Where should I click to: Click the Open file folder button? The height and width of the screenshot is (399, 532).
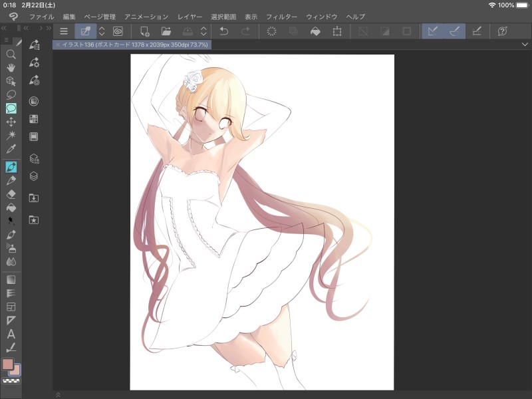(166, 31)
